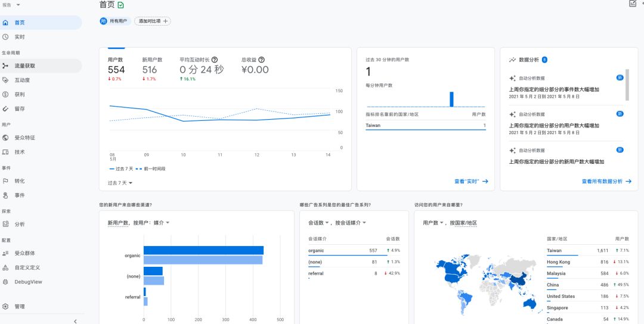Select the 用户数 554 metric tab

click(x=116, y=68)
